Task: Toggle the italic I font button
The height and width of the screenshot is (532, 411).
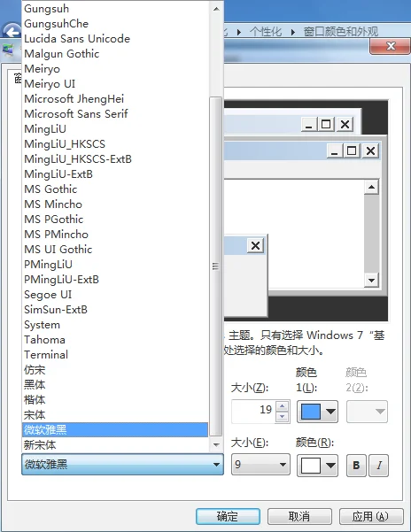Action: 378,465
